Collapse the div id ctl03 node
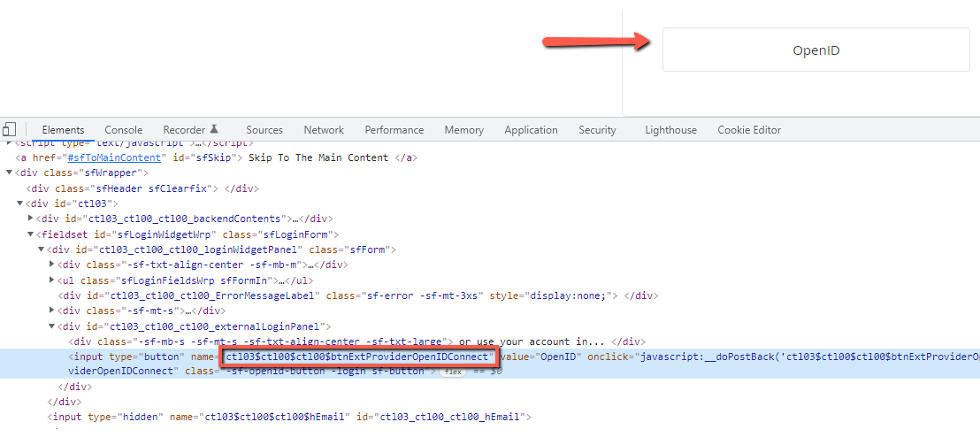 tap(20, 203)
